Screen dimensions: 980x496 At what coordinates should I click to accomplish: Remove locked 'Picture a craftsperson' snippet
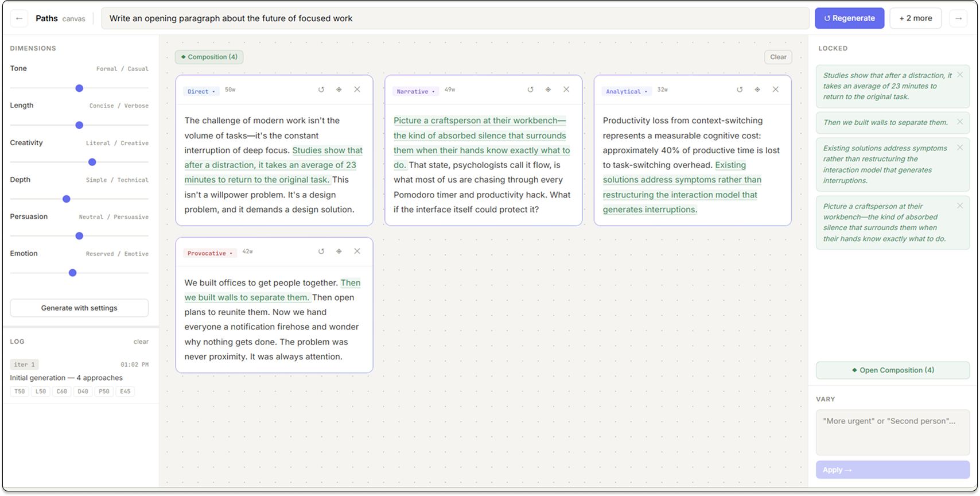(960, 206)
